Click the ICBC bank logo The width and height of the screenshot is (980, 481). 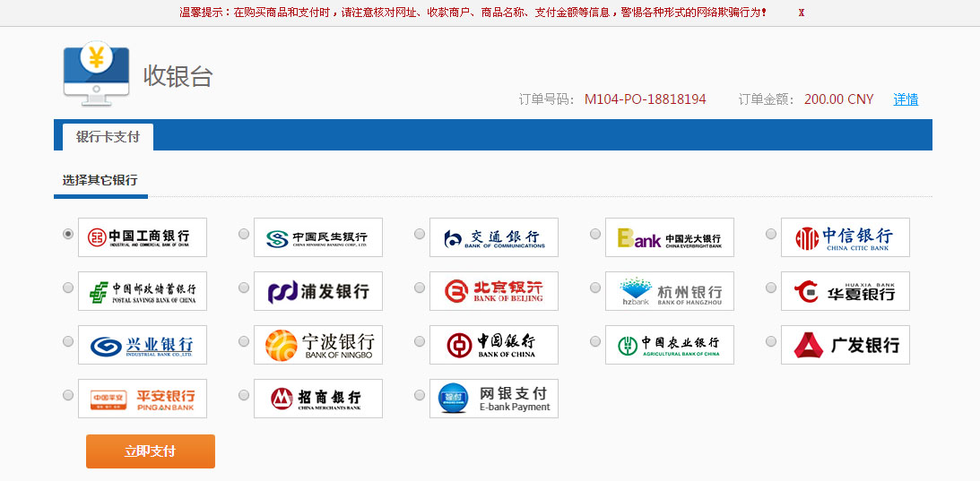(x=143, y=237)
